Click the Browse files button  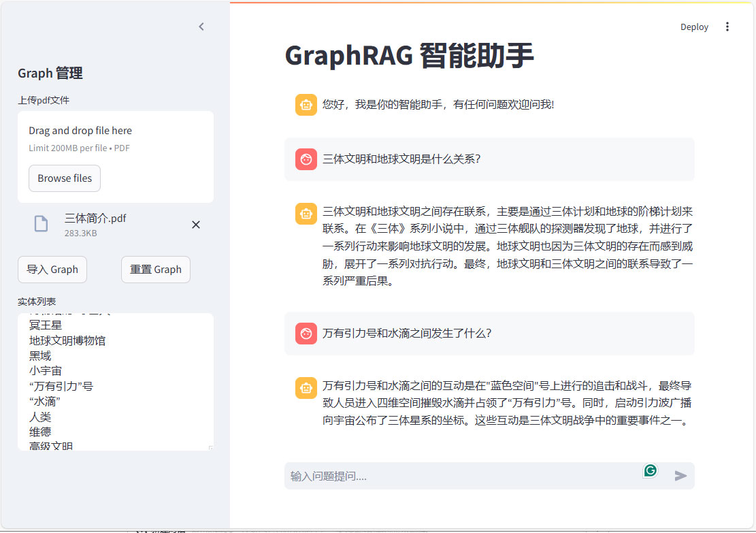click(x=64, y=178)
